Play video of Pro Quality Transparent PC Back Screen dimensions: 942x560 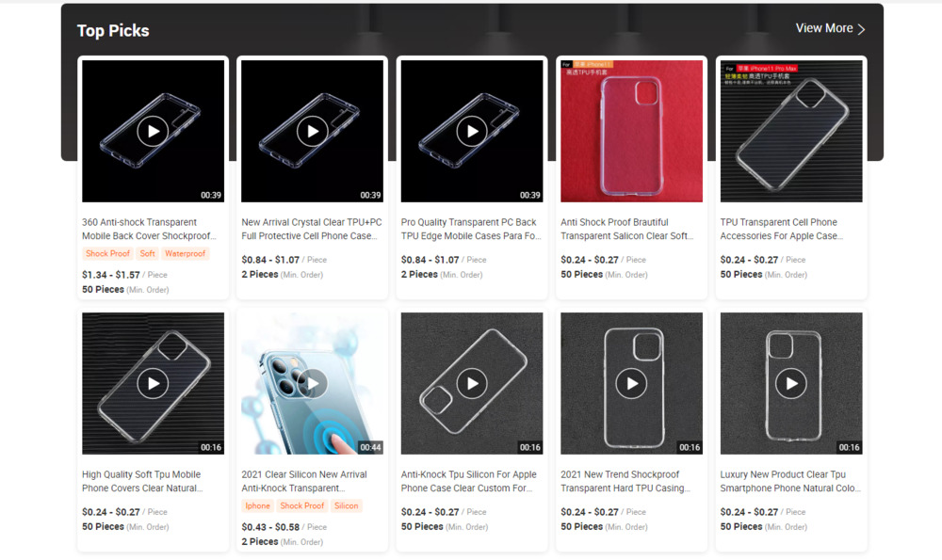(x=472, y=131)
